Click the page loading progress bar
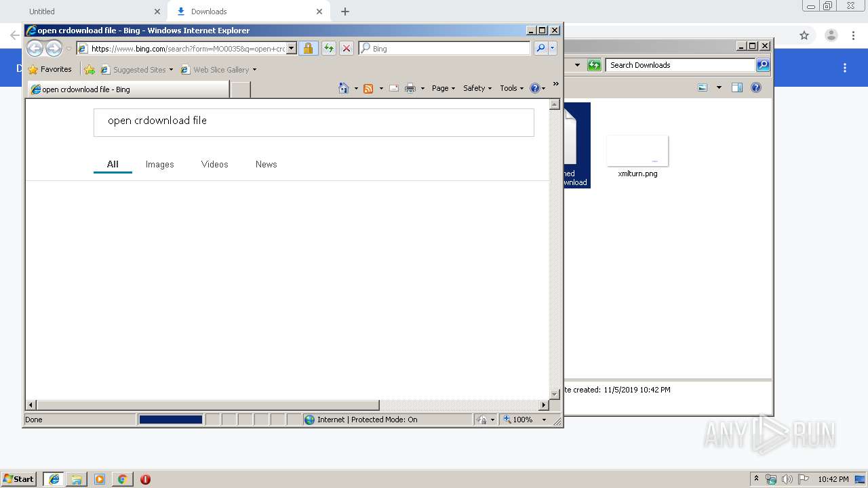This screenshot has width=868, height=488. 170,420
